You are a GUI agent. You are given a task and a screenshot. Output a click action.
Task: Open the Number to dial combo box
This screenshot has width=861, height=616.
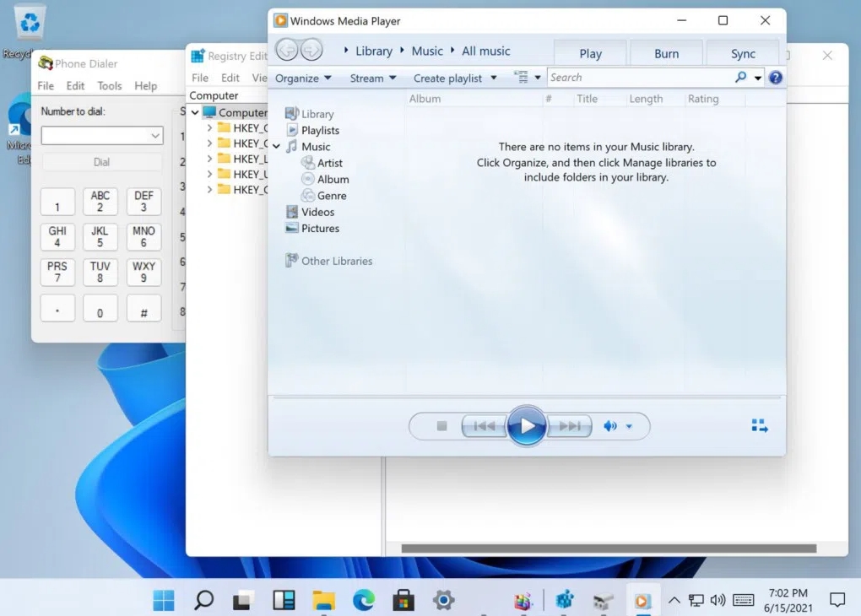(x=155, y=136)
